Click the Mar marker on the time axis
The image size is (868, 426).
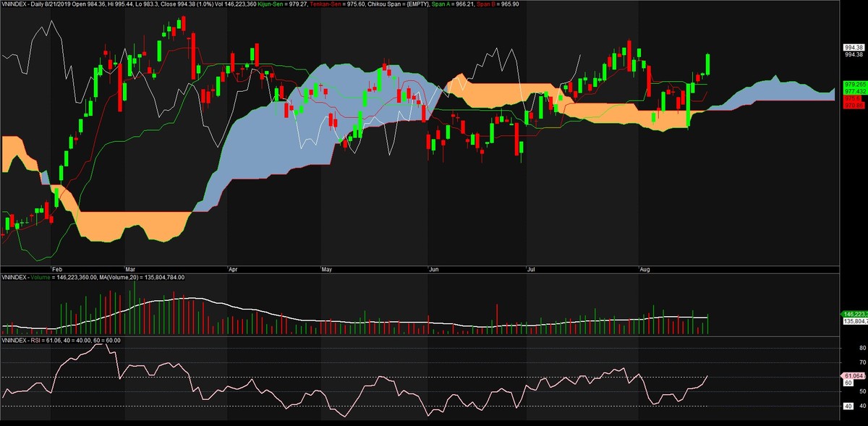(x=130, y=268)
